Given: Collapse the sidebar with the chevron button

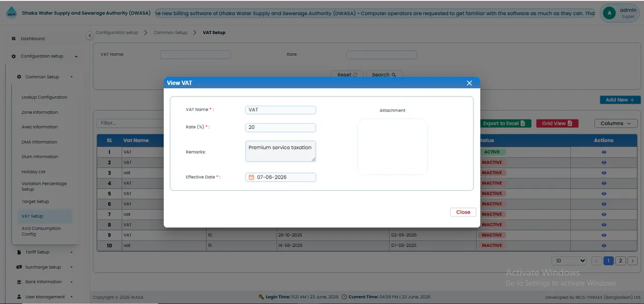Looking at the screenshot, I should point(90,35).
